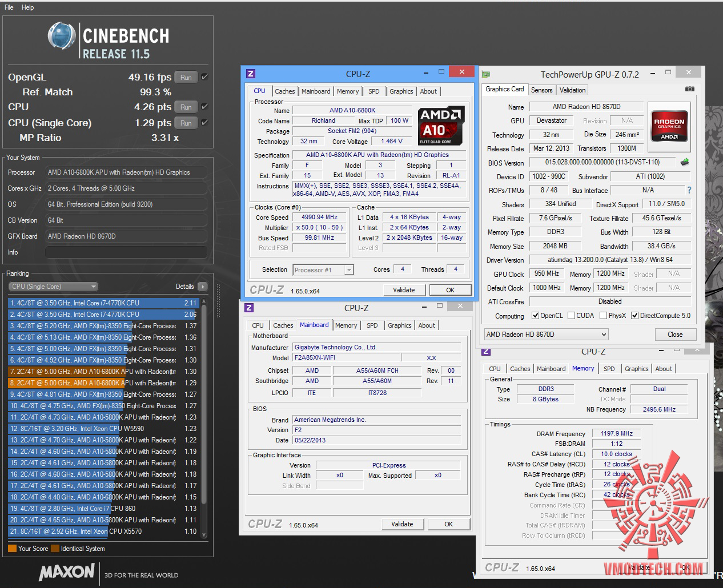Run the CPU benchmark

click(186, 107)
